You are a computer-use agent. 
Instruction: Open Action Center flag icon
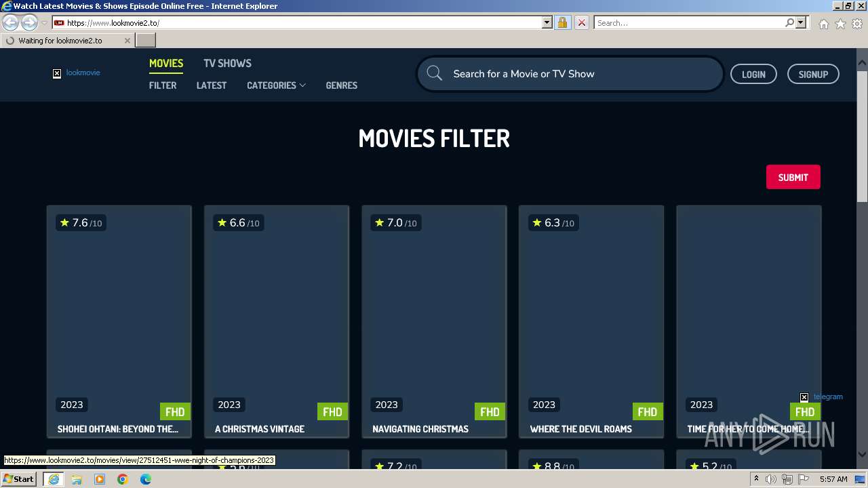[804, 479]
